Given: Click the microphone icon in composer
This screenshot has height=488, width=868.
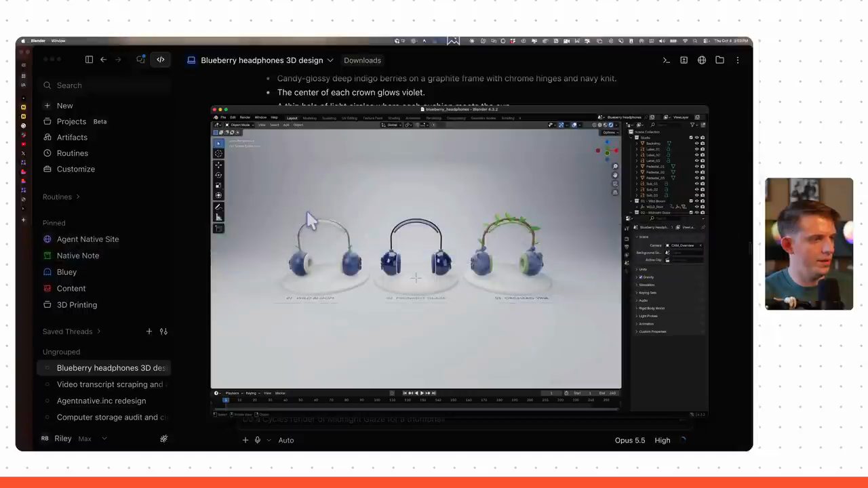Looking at the screenshot, I should [258, 440].
